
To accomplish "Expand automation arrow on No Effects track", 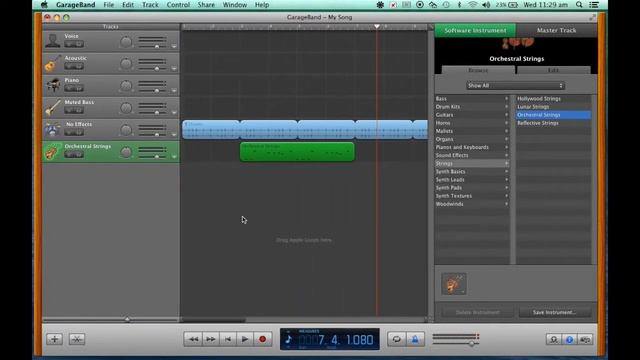I will [x=174, y=135].
